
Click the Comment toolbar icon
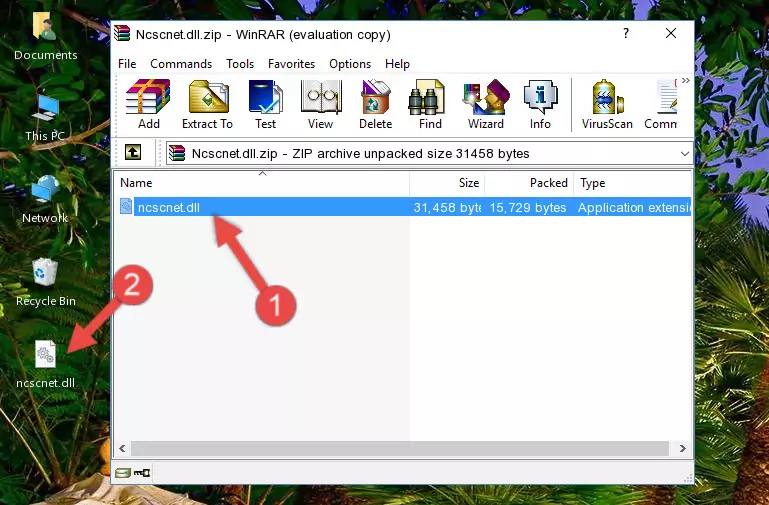pyautogui.click(x=661, y=104)
